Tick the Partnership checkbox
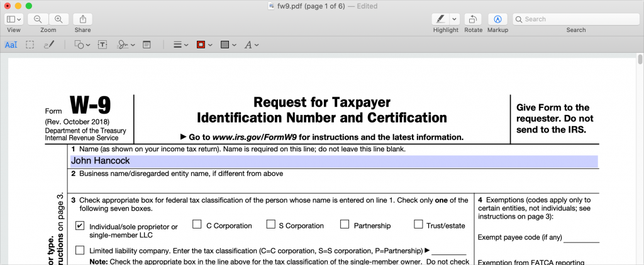 click(345, 224)
